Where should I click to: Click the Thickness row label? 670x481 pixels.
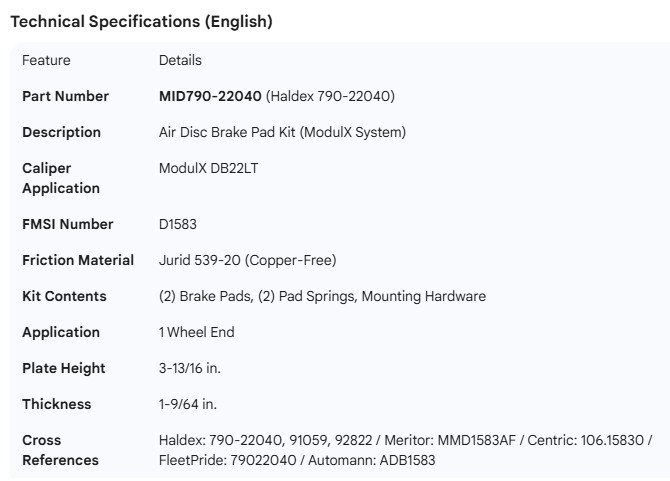click(56, 404)
